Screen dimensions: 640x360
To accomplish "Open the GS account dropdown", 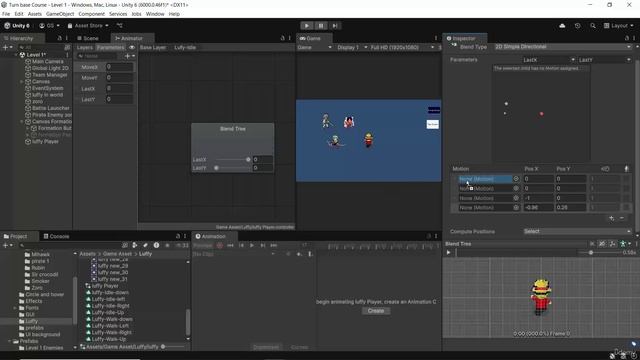I will click(x=49, y=26).
